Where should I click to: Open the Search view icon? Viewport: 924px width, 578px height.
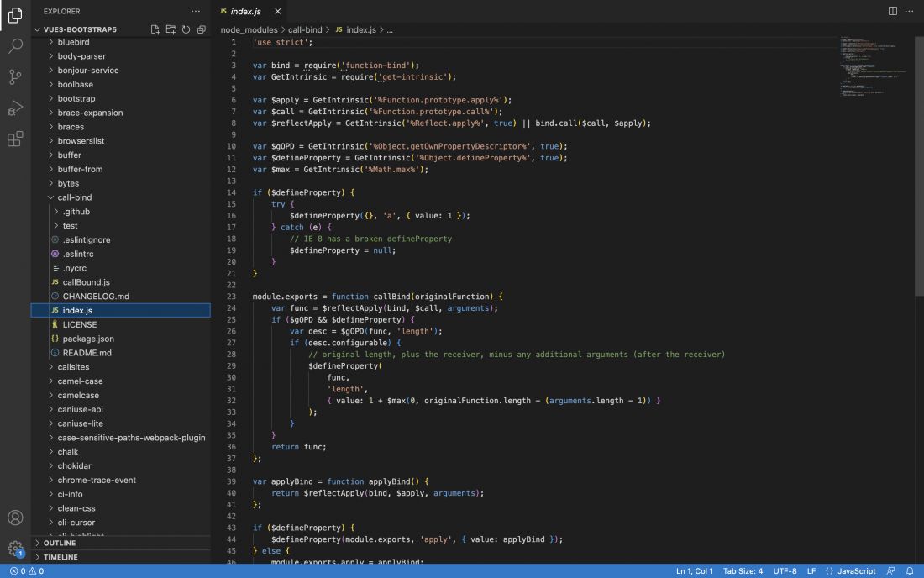tap(15, 46)
